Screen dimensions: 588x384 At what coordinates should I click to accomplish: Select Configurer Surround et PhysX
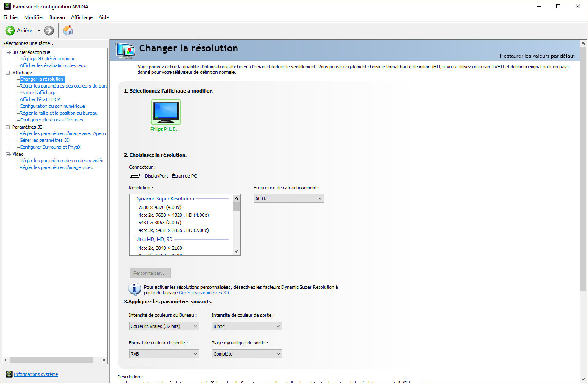coord(50,147)
